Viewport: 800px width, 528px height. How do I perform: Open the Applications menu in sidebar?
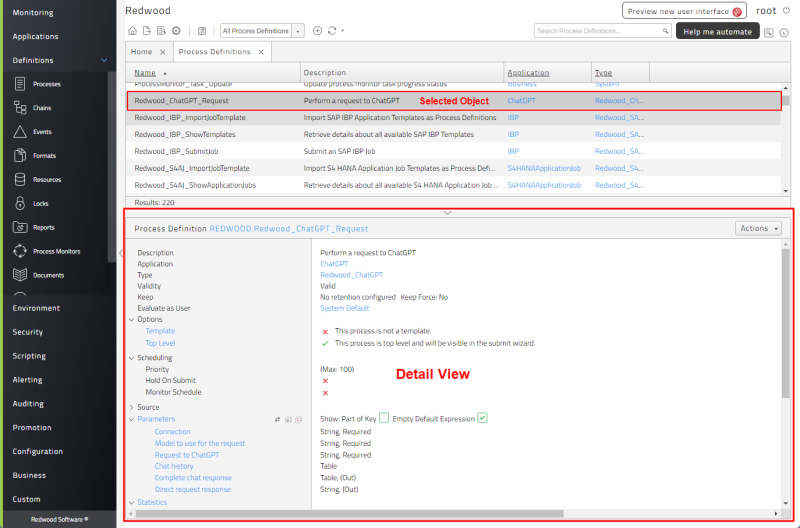coord(35,36)
